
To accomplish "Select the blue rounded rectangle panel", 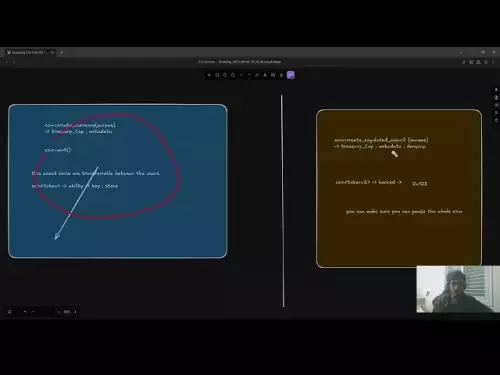I will pyautogui.click(x=118, y=181).
